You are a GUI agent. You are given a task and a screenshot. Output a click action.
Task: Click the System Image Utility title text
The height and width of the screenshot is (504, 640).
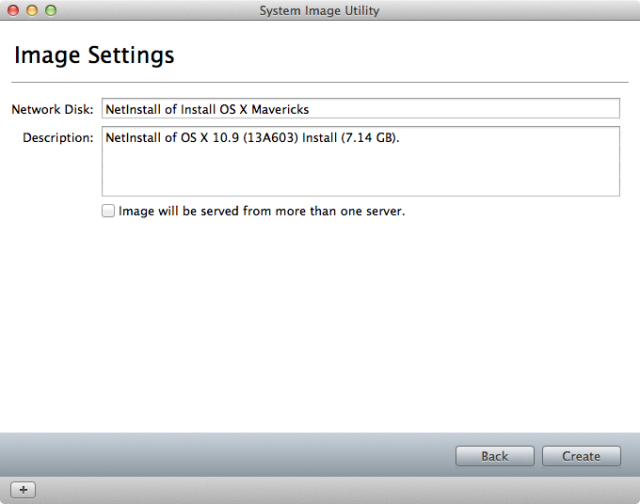click(x=320, y=11)
